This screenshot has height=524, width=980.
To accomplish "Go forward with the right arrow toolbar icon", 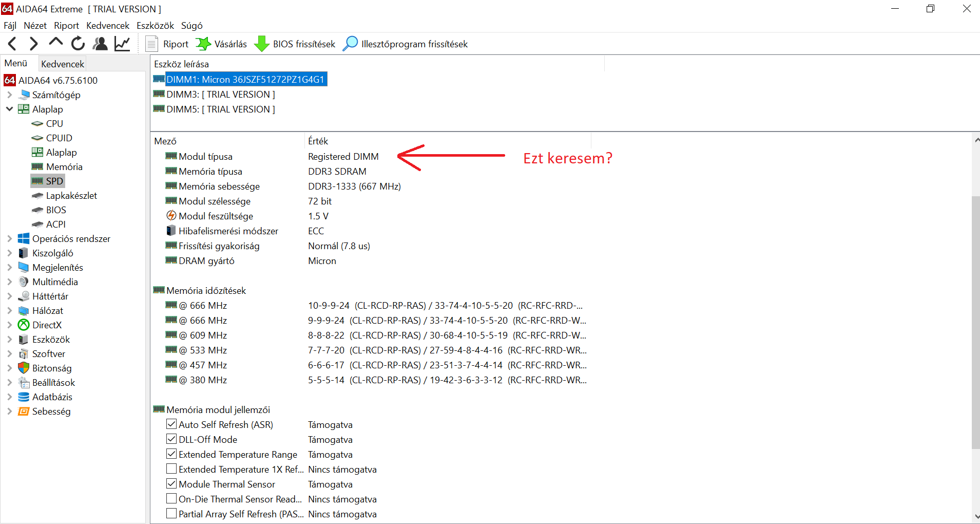I will [34, 44].
